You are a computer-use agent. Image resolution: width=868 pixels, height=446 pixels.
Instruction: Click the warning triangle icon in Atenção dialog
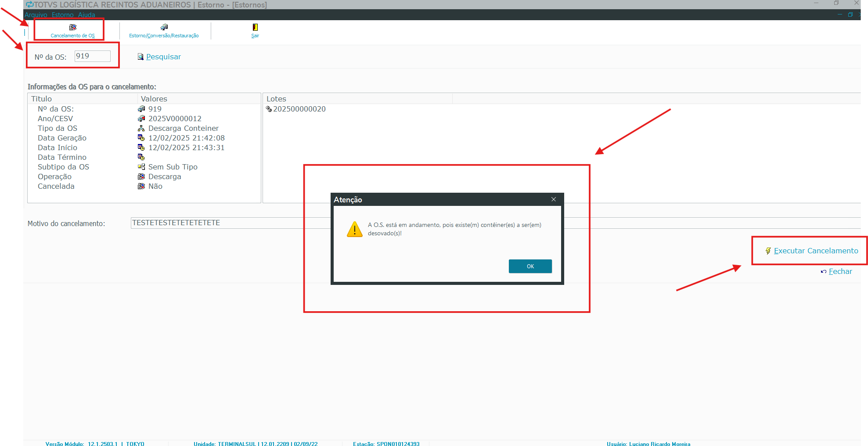(355, 229)
